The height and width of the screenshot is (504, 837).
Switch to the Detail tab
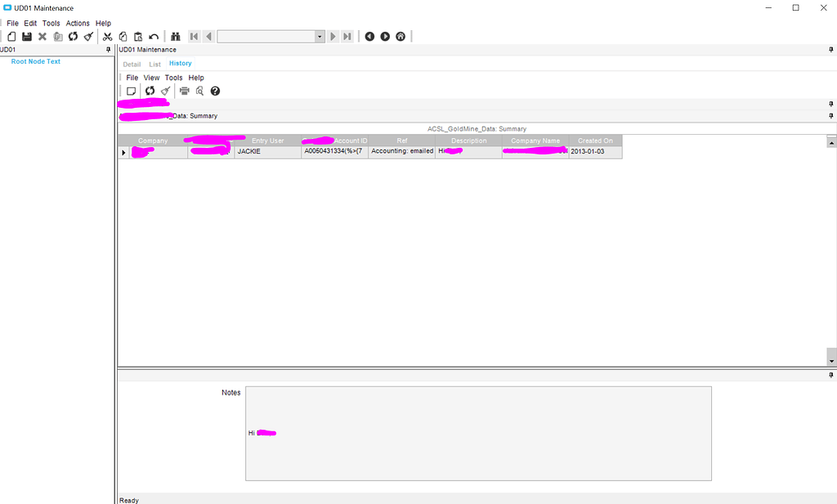click(132, 63)
